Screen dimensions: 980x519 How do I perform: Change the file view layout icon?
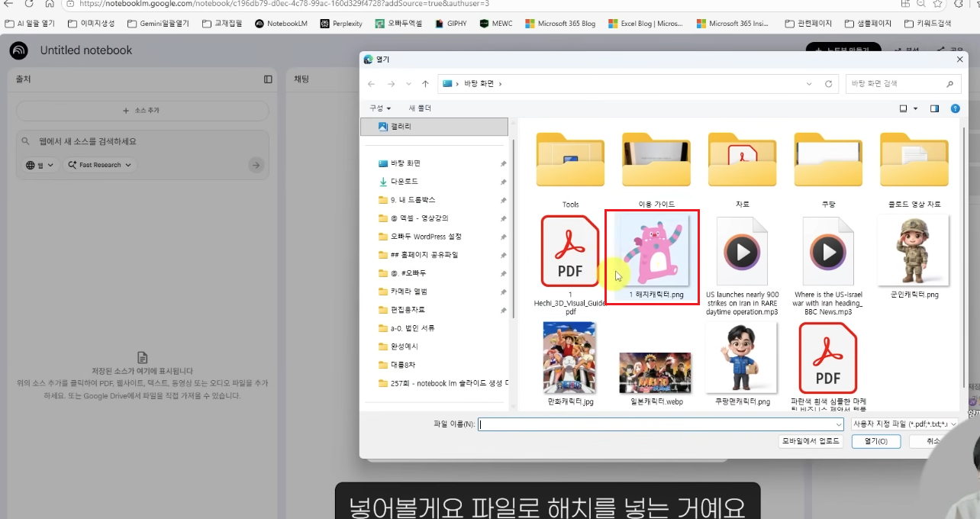pos(904,108)
